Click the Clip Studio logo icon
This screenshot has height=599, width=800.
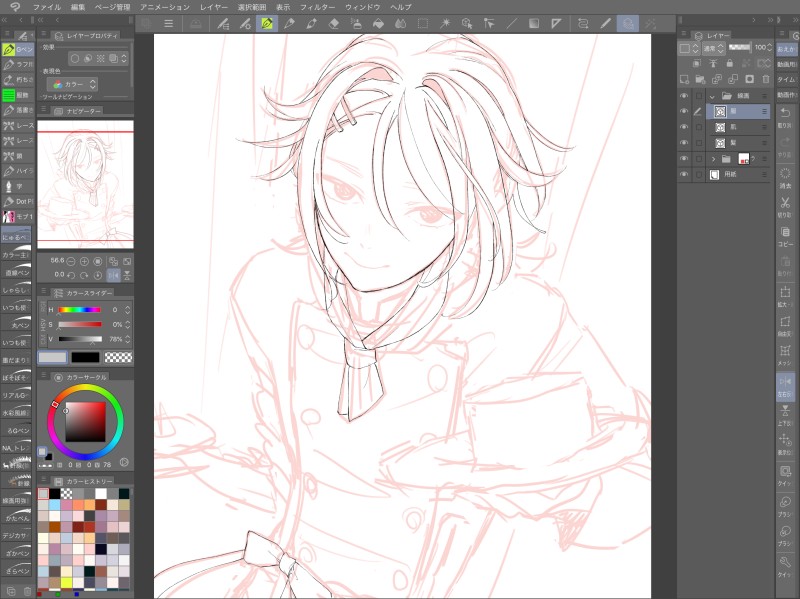tap(15, 7)
